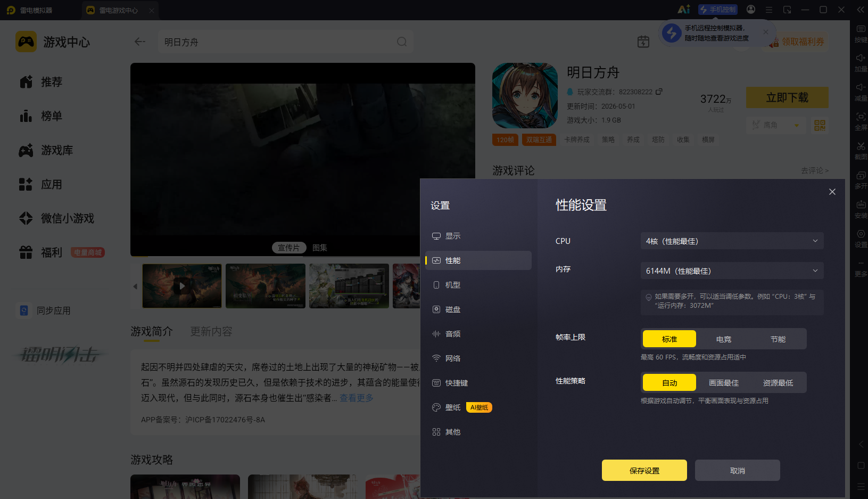Switch to 雷电游戏中心 tab

(x=120, y=10)
